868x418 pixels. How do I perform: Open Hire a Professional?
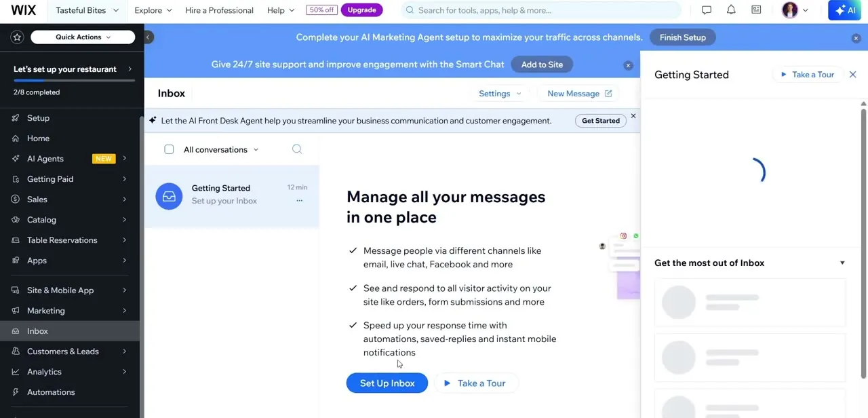[x=219, y=10]
